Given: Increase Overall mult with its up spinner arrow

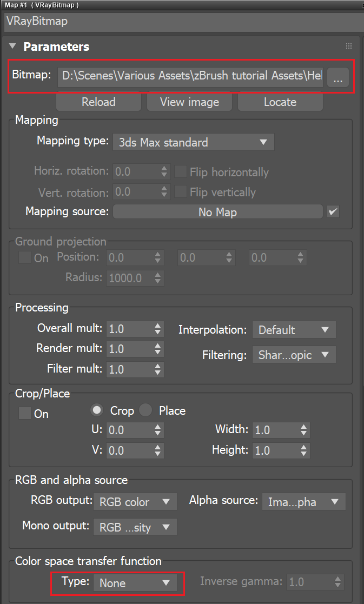Looking at the screenshot, I should (x=157, y=326).
